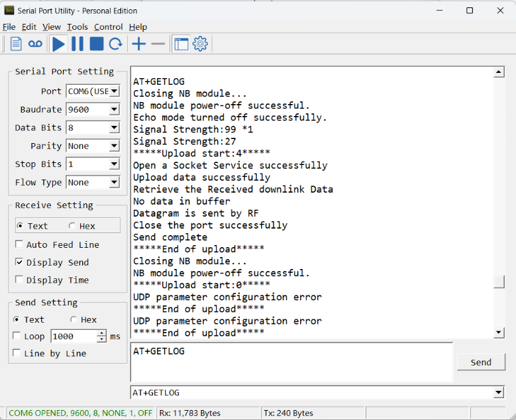
Task: Start the serial port with Play icon
Action: click(58, 44)
